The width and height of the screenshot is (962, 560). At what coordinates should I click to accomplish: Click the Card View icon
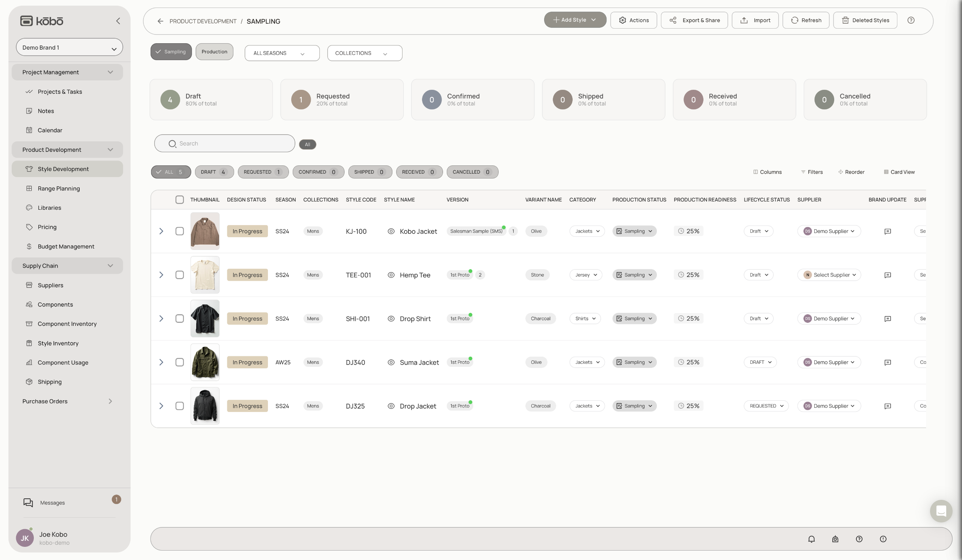click(x=886, y=172)
